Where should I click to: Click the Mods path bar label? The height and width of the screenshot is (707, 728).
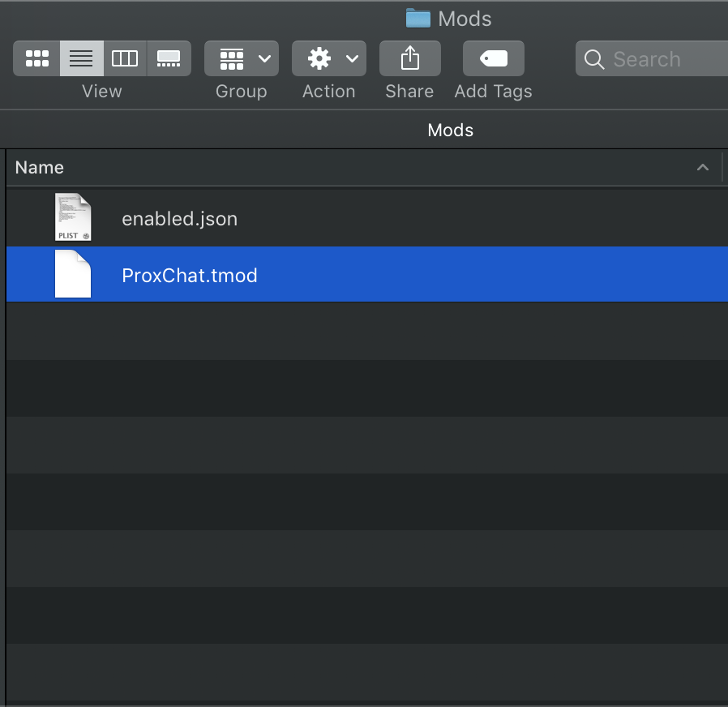[x=451, y=131]
